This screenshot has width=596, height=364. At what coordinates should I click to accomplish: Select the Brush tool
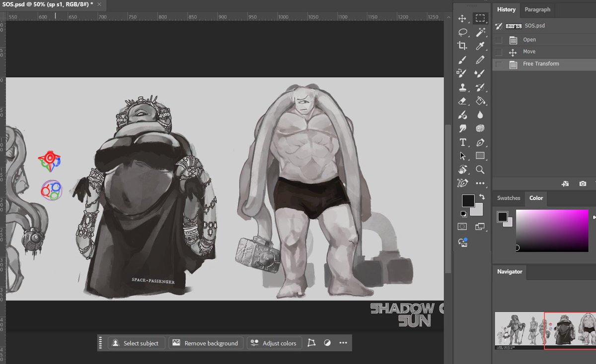point(462,60)
